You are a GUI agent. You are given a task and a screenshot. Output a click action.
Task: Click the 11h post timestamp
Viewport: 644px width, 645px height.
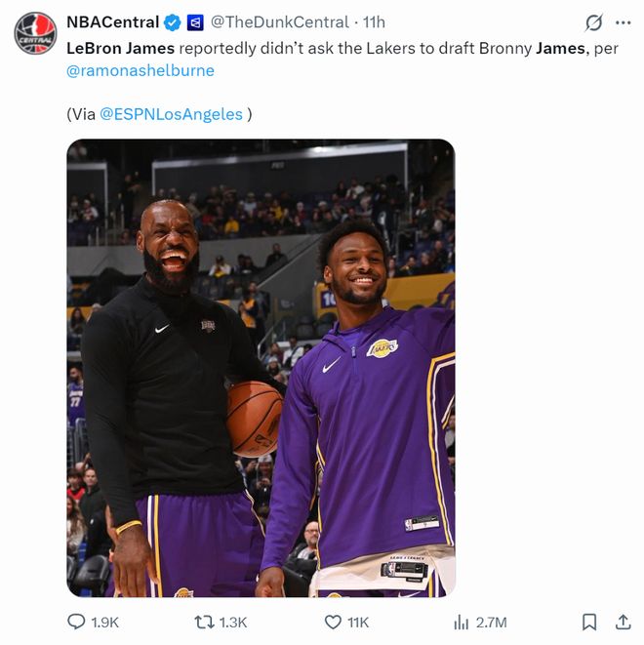point(374,21)
